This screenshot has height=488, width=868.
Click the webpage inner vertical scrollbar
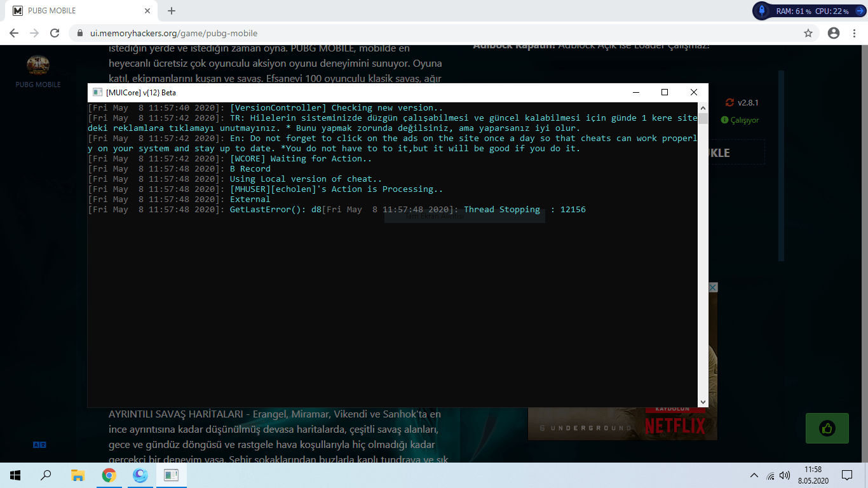(782, 165)
